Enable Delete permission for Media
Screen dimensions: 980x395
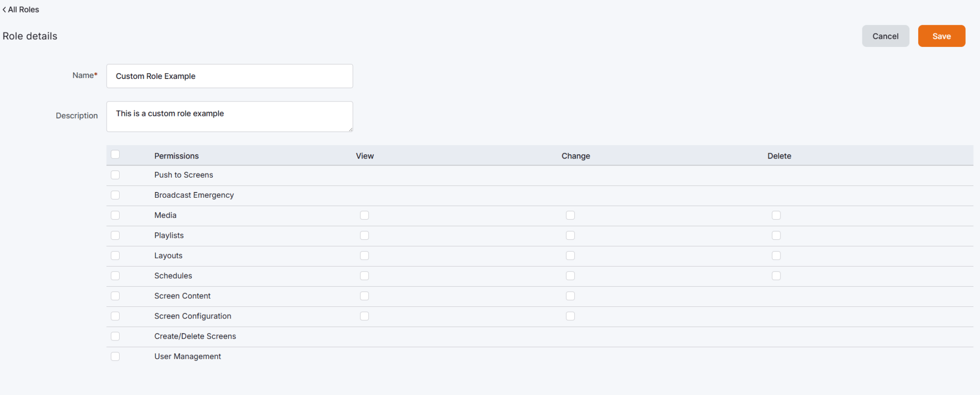tap(776, 215)
